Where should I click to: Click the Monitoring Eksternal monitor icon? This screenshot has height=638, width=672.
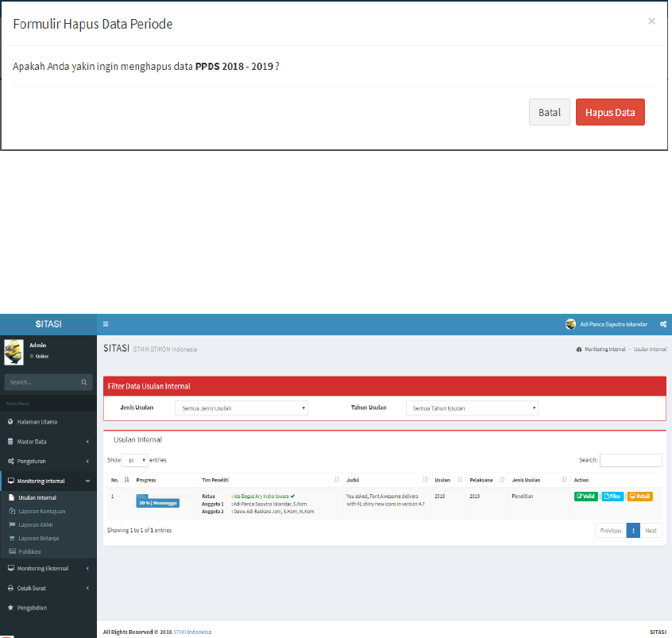pyautogui.click(x=10, y=568)
